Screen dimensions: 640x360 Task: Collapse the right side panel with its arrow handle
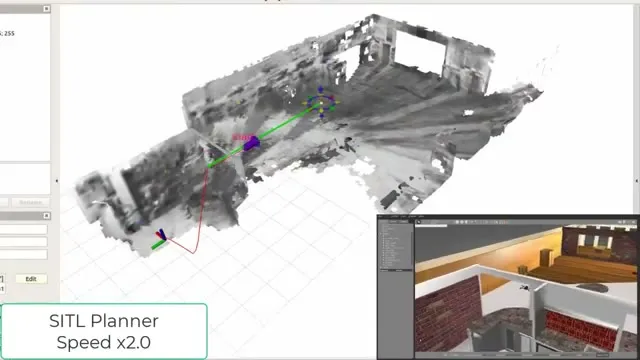[637, 180]
